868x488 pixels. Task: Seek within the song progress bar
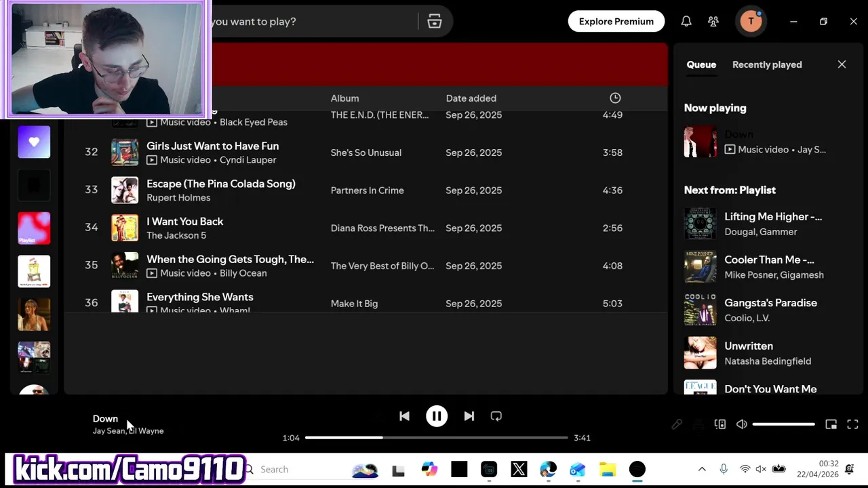[x=436, y=438]
